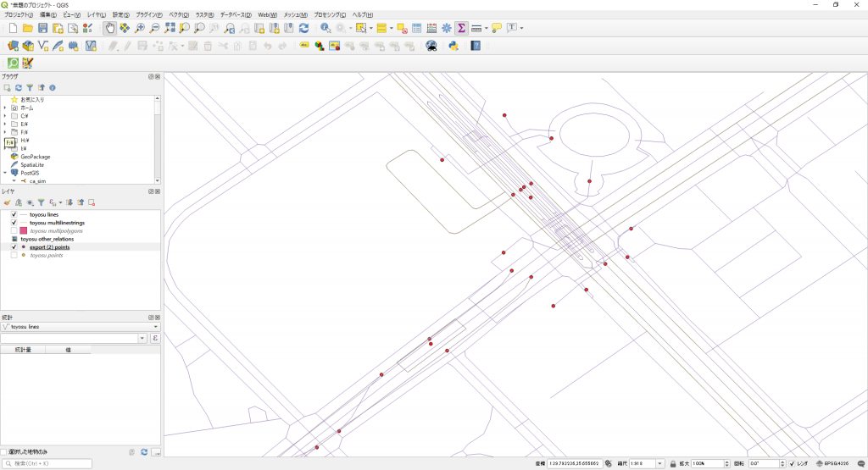Uncheck the toyosu lines layer

14,215
